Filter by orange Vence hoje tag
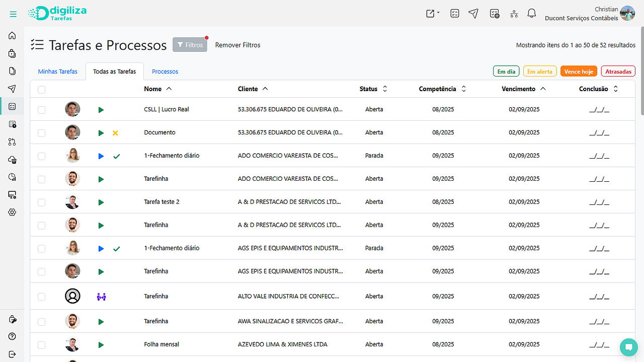 (578, 71)
